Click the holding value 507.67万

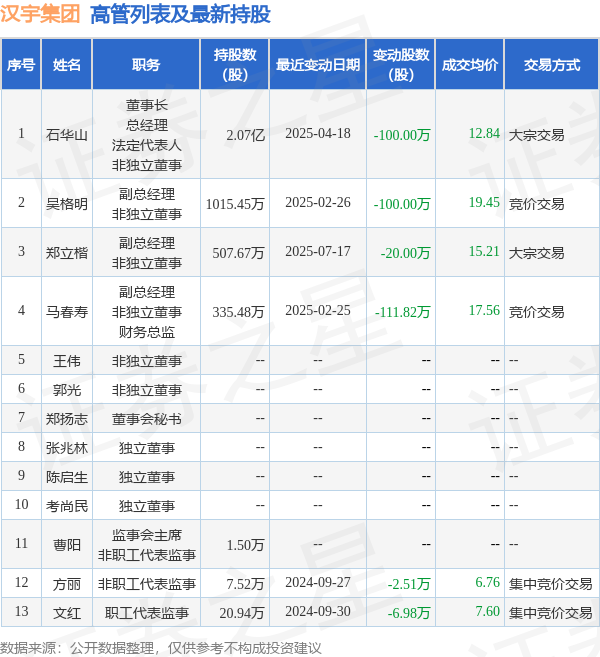(x=238, y=253)
